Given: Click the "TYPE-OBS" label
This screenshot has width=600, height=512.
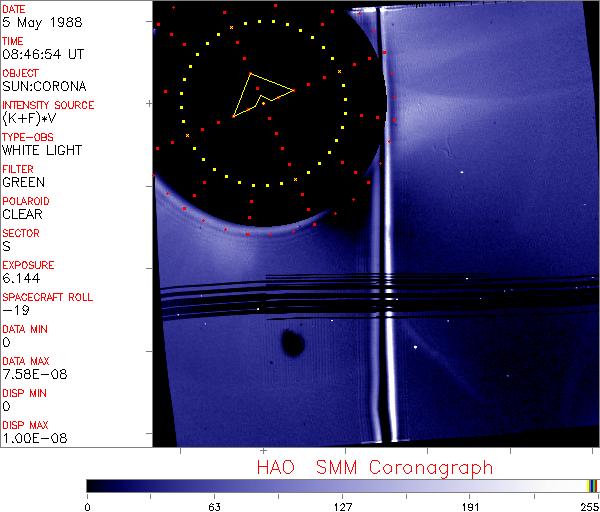Looking at the screenshot, I should pos(28,137).
